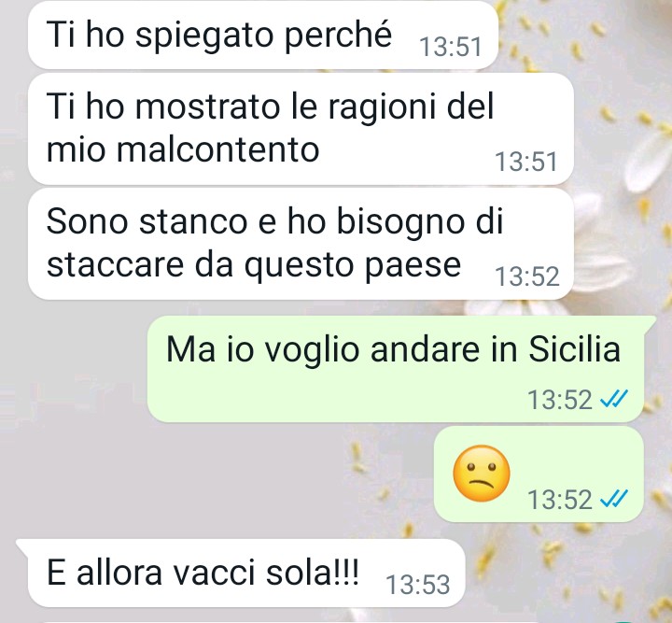Tap read receipt ticks on Sicilia message

point(614,398)
